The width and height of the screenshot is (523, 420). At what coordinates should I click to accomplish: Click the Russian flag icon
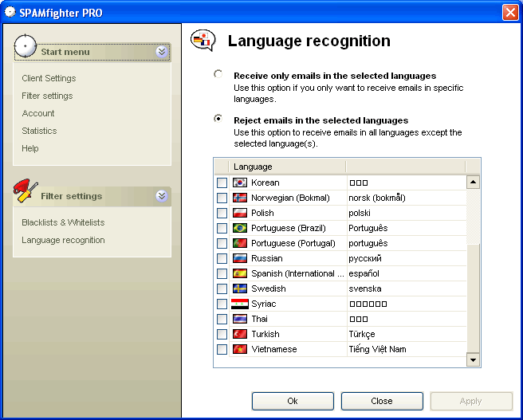coord(240,258)
